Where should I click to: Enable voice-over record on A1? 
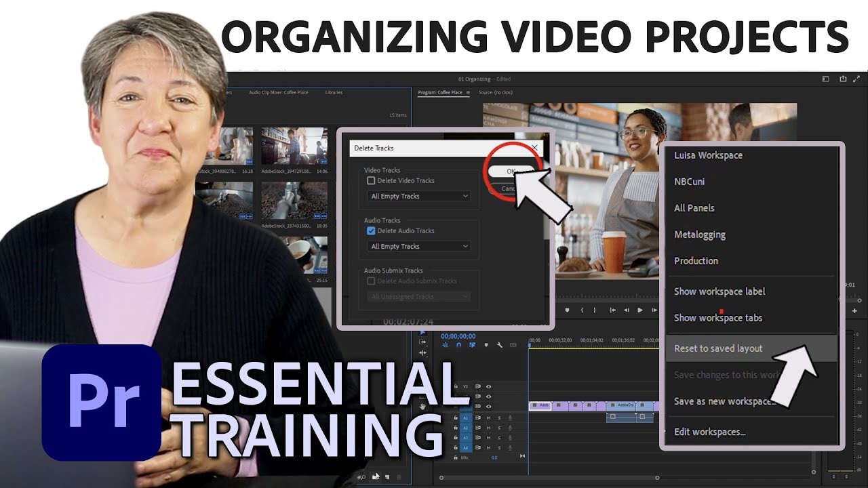(x=510, y=418)
